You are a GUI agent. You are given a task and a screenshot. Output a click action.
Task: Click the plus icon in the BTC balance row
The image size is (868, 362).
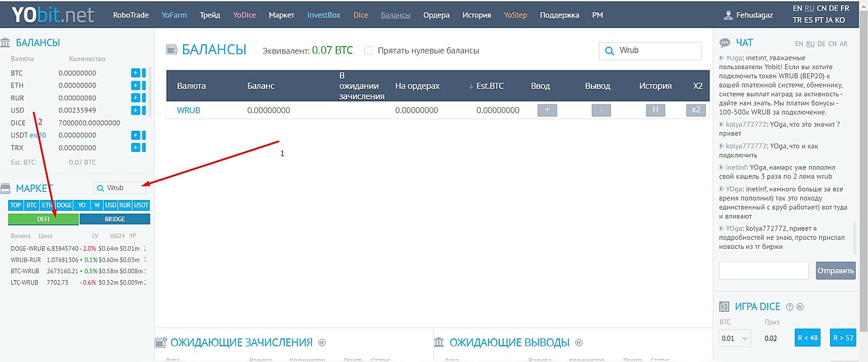[135, 73]
